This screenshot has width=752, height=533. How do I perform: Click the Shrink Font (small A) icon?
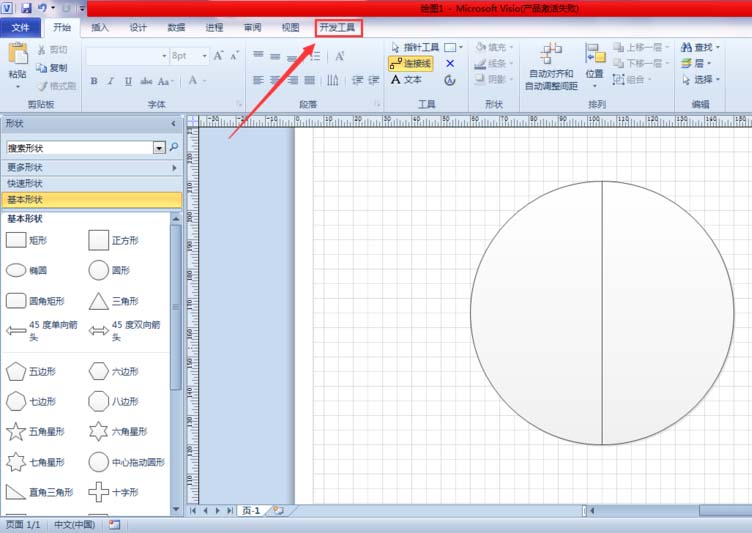point(235,56)
